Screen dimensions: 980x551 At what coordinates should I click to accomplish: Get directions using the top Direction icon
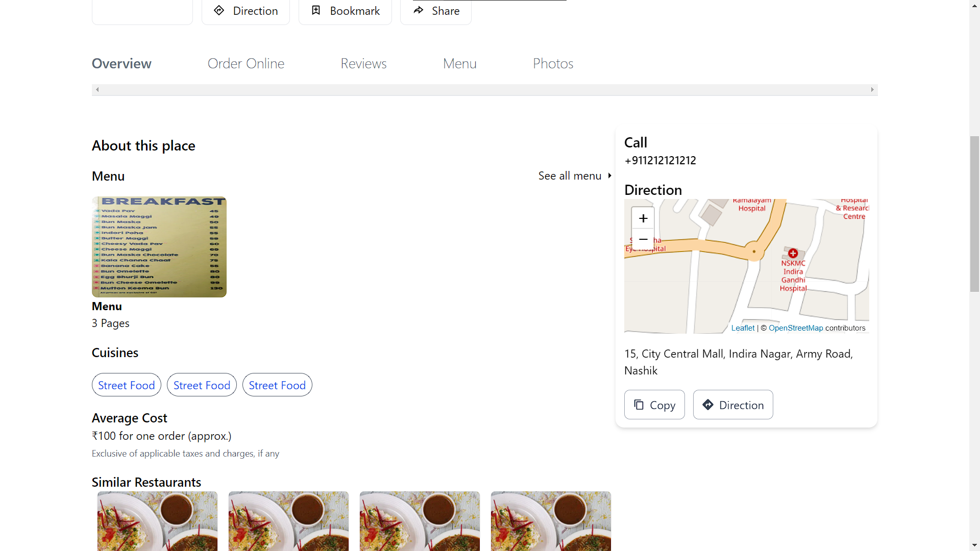245,11
